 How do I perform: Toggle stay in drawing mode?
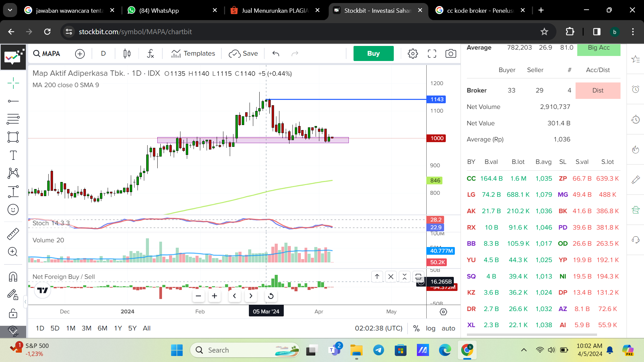[x=13, y=295]
